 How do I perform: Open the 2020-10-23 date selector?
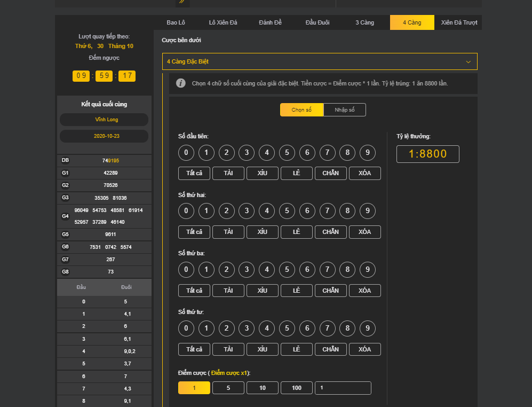(x=104, y=136)
